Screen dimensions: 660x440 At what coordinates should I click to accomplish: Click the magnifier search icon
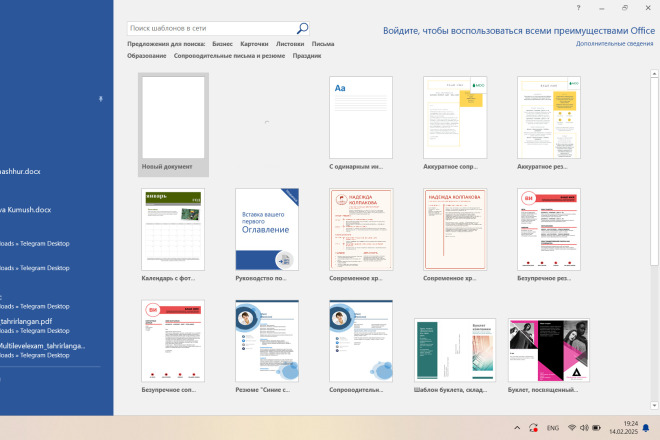pyautogui.click(x=302, y=28)
